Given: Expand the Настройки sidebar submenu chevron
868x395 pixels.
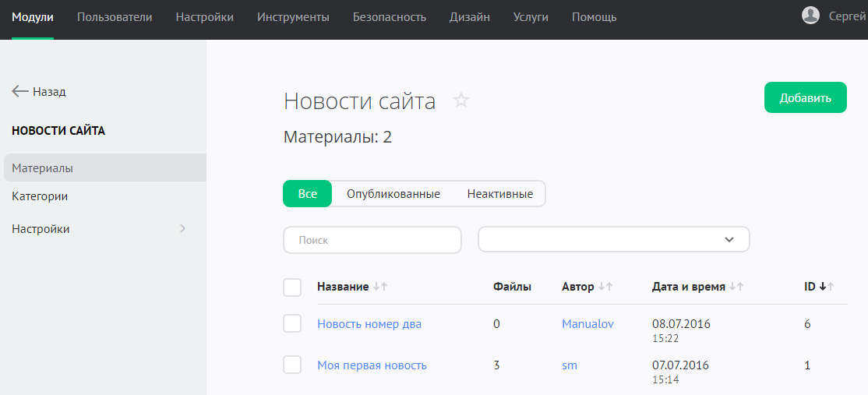Looking at the screenshot, I should tap(183, 228).
